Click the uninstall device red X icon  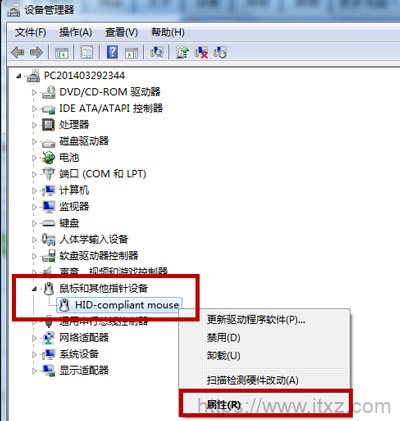click(201, 52)
